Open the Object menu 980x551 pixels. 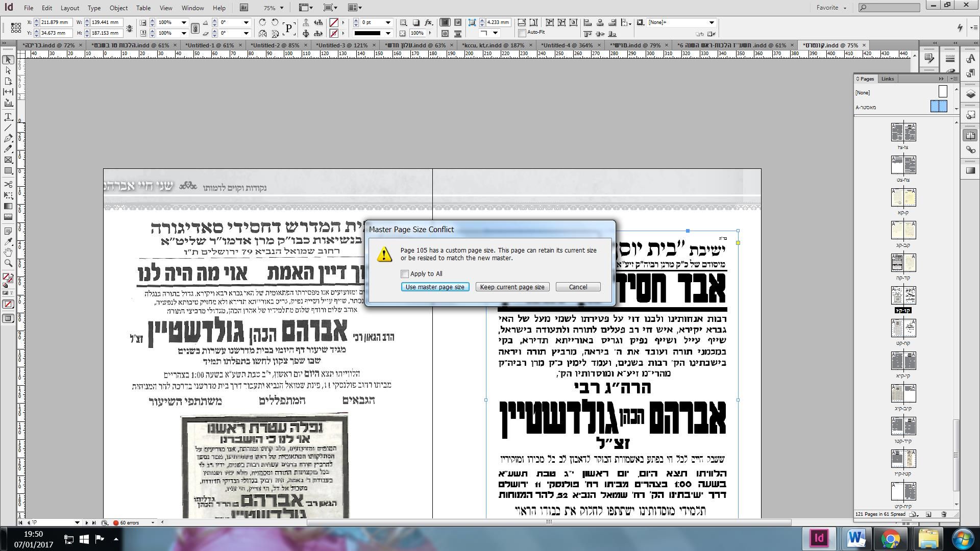pyautogui.click(x=118, y=8)
